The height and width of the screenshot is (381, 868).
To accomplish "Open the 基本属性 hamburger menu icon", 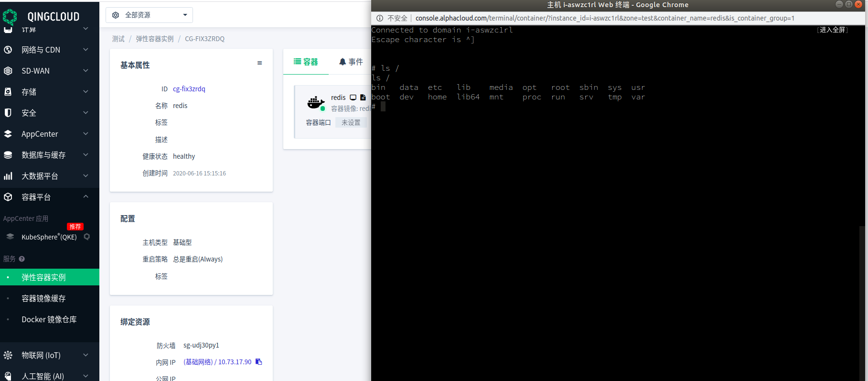I will click(x=259, y=63).
